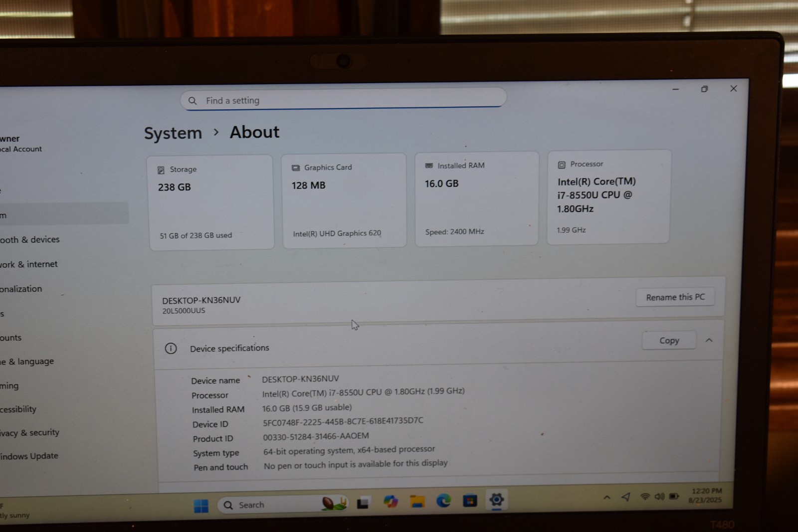Click the Processor chip icon

click(562, 165)
